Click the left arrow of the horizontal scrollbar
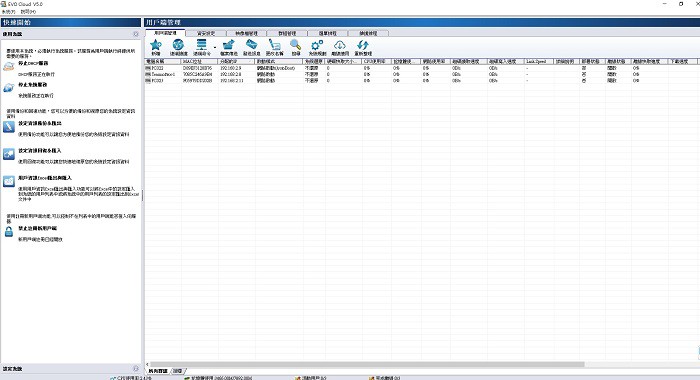The height and width of the screenshot is (380, 700). pyautogui.click(x=147, y=364)
